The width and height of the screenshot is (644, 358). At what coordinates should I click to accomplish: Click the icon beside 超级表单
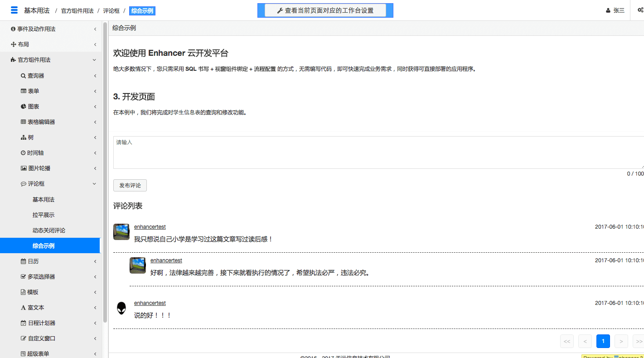[x=23, y=354]
